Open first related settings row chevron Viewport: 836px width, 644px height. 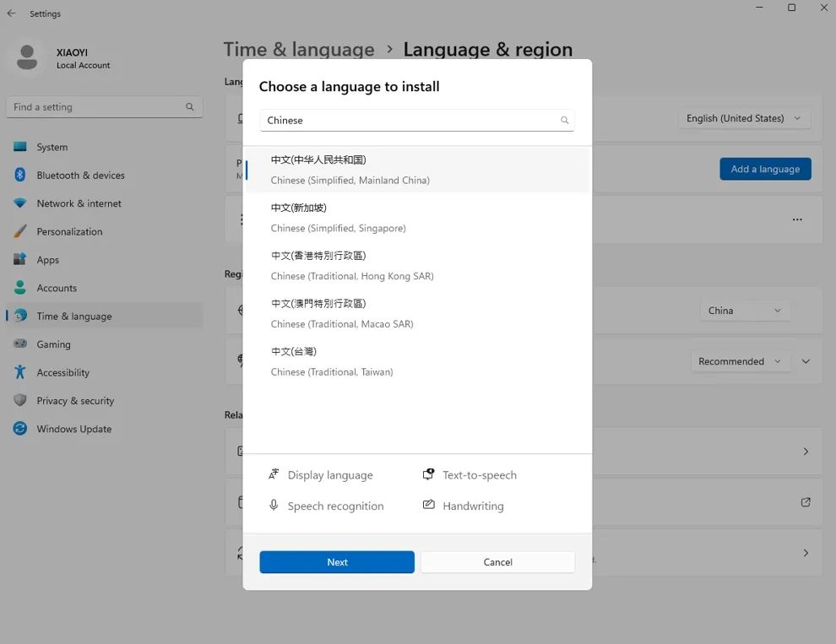(x=806, y=452)
